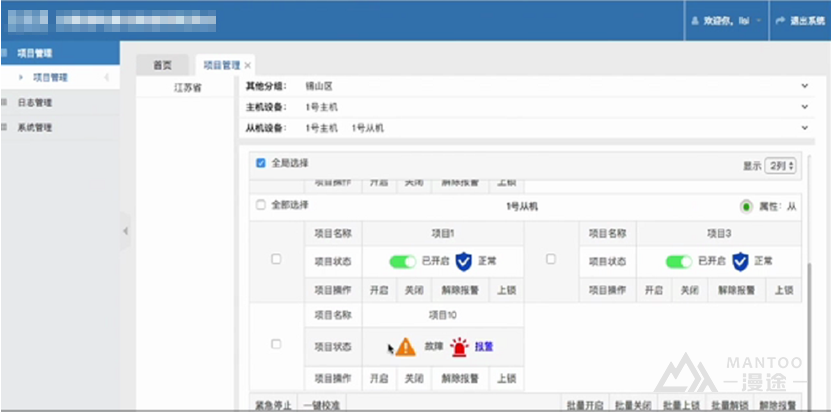Image resolution: width=832 pixels, height=412 pixels.
Task: Open 日志管理 in the sidebar menu
Action: coord(36,102)
